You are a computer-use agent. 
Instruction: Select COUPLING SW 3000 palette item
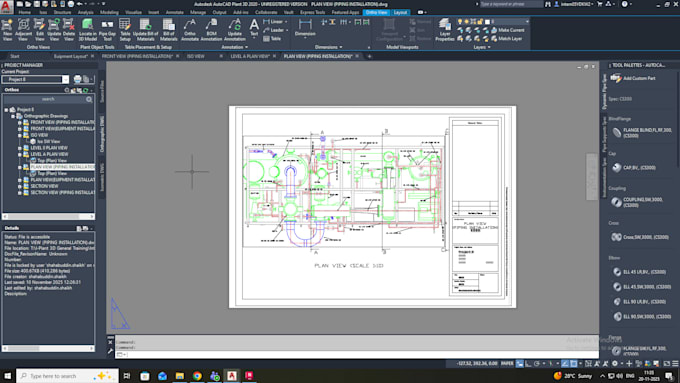[637, 202]
